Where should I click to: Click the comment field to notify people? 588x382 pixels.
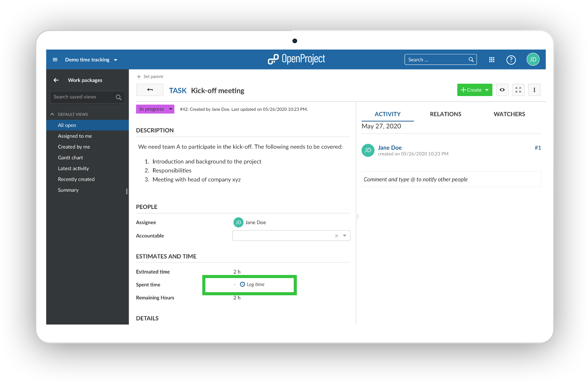click(451, 179)
